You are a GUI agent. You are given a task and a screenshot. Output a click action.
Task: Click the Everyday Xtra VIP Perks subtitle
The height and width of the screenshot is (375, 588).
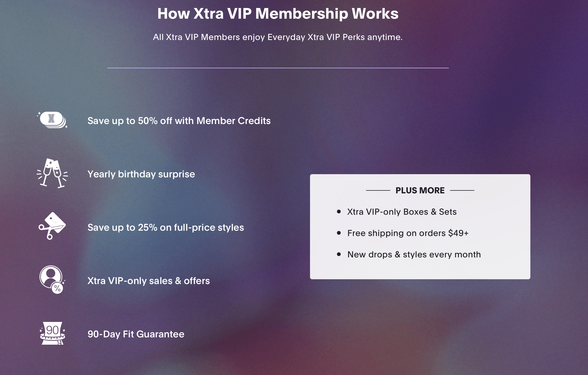coord(278,37)
